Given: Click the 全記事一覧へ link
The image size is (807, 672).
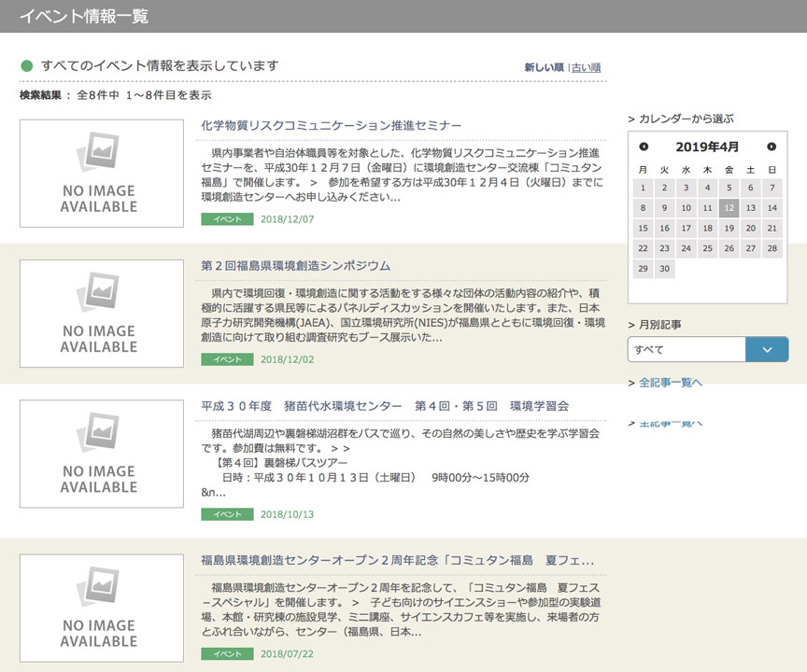Looking at the screenshot, I should coord(670,383).
